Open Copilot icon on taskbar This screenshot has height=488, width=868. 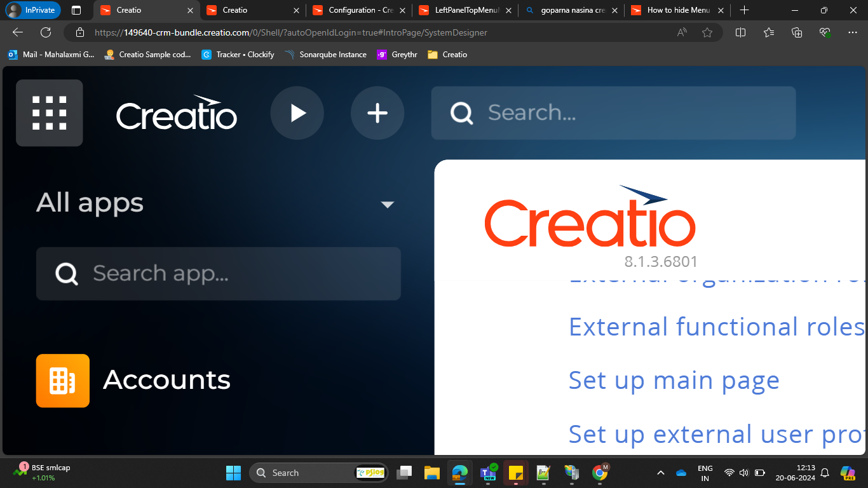[x=848, y=473]
